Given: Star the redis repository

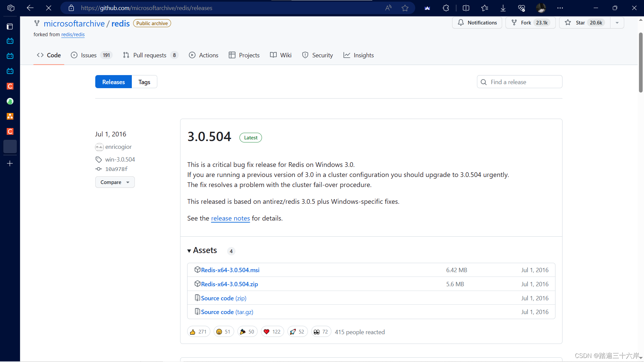Looking at the screenshot, I should point(585,22).
